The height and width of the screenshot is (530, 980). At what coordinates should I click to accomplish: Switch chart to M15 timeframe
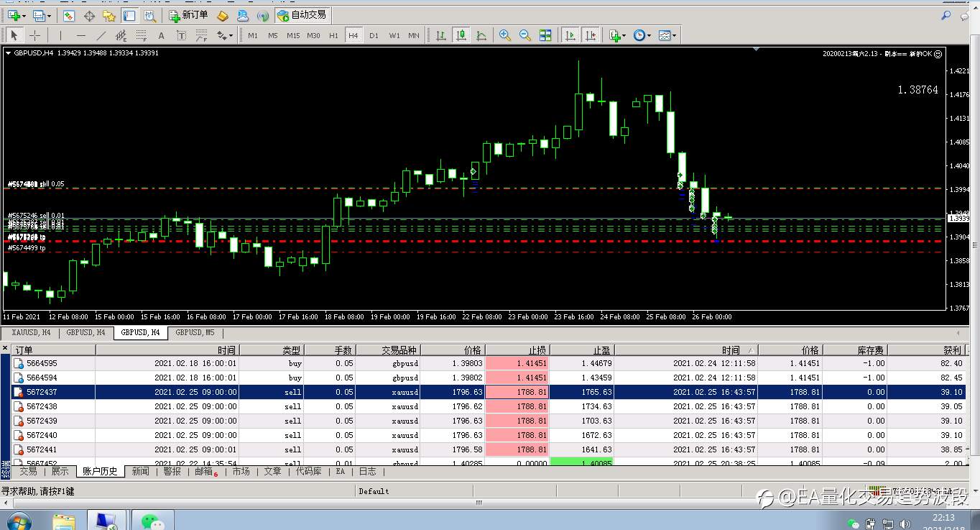point(292,35)
